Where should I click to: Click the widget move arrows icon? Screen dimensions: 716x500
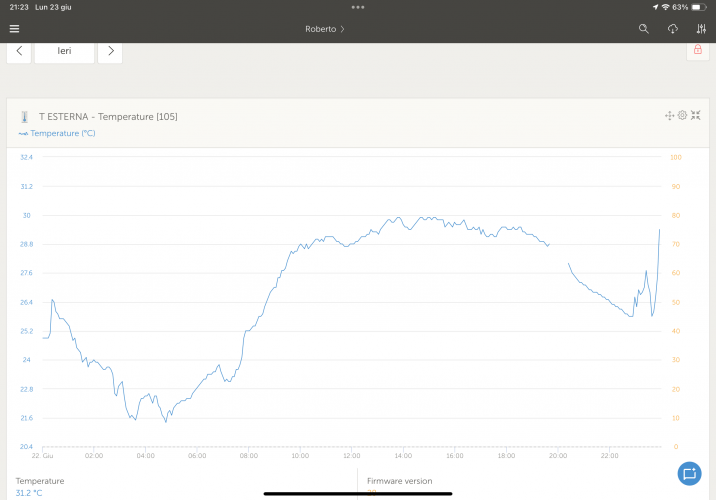tap(669, 116)
